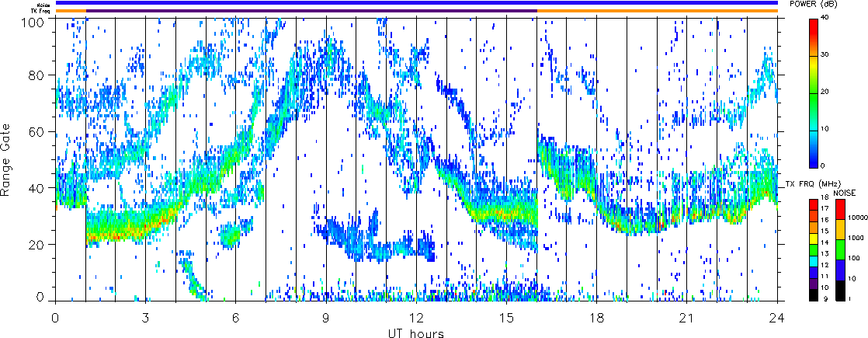Image resolution: width=868 pixels, height=338 pixels.
Task: Click x-axis tick label 18
Action: [x=597, y=318]
